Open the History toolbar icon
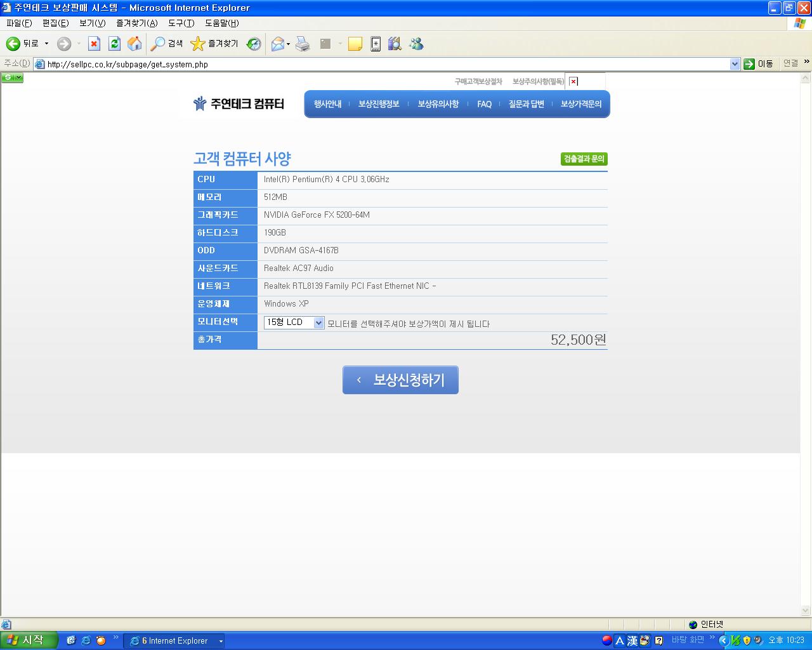Viewport: 812px width, 650px height. [x=254, y=44]
